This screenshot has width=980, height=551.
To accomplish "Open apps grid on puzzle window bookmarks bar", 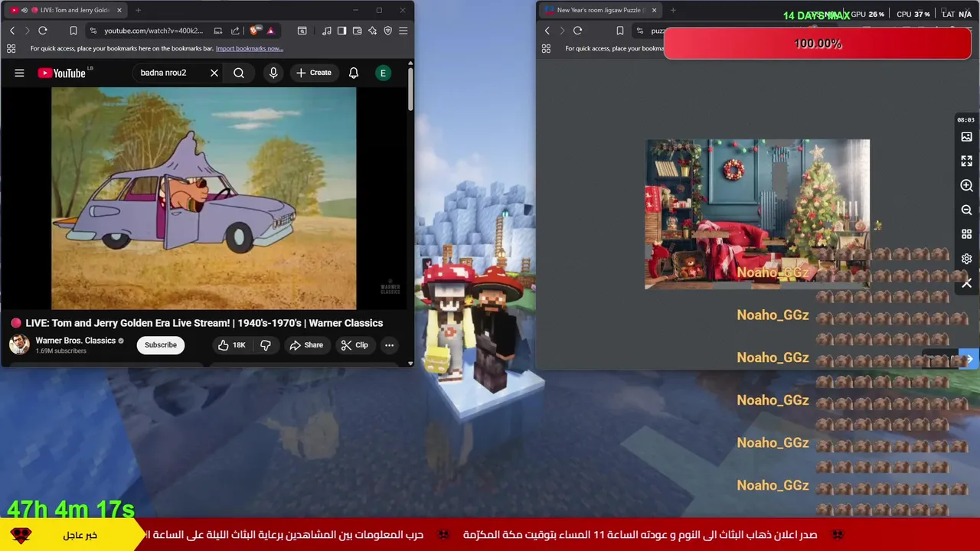I will click(x=546, y=48).
